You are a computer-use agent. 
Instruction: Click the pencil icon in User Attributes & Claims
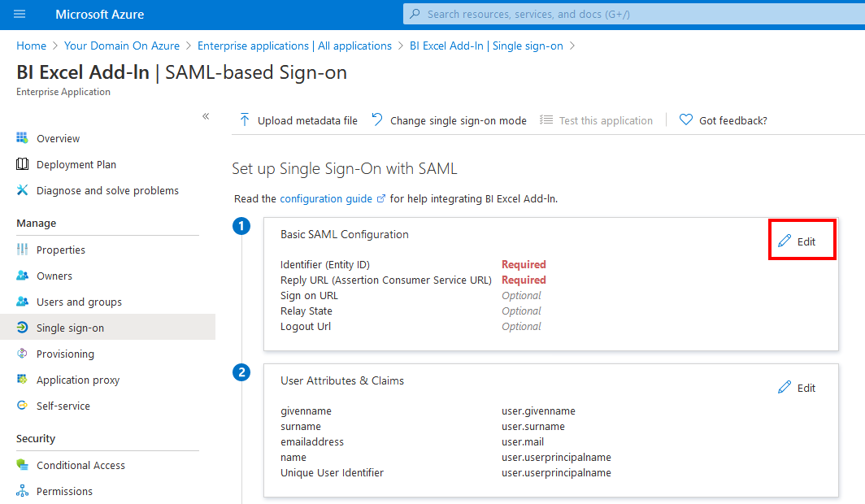[x=785, y=387]
